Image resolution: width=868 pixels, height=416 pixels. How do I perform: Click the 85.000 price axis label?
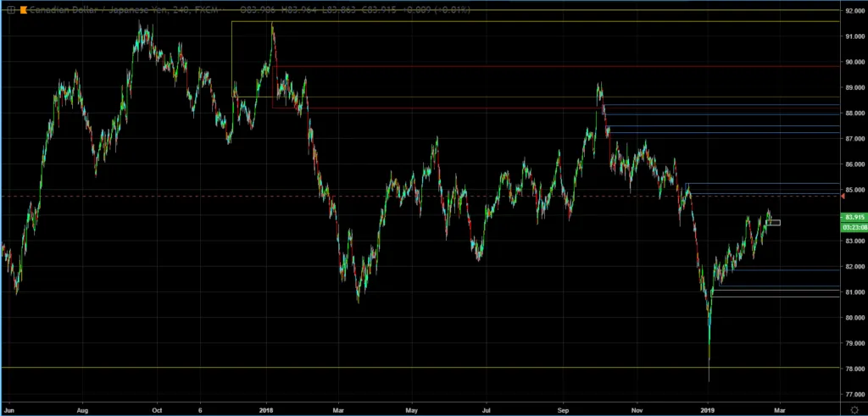coord(854,190)
